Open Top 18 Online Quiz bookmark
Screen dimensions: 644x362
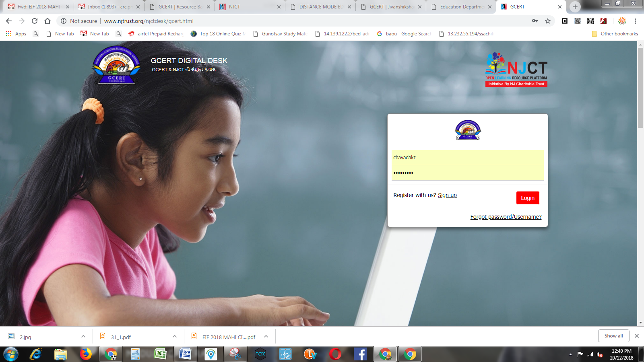[x=218, y=34]
